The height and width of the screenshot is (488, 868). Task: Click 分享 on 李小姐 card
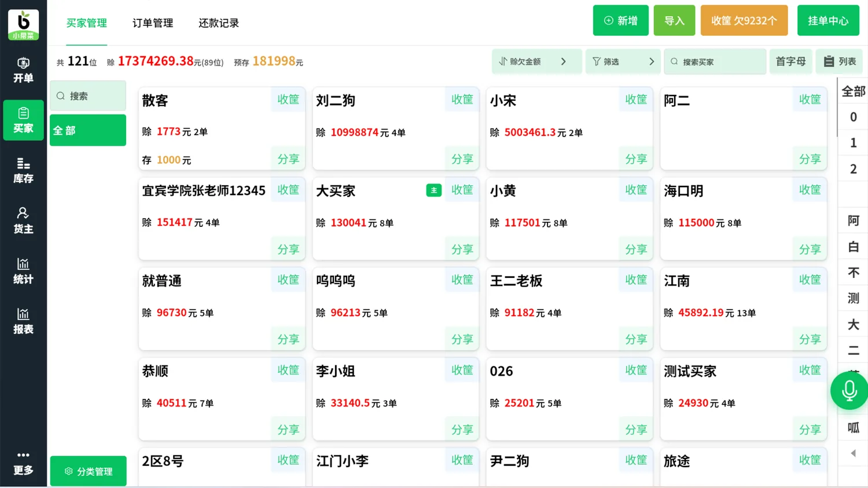(x=462, y=430)
